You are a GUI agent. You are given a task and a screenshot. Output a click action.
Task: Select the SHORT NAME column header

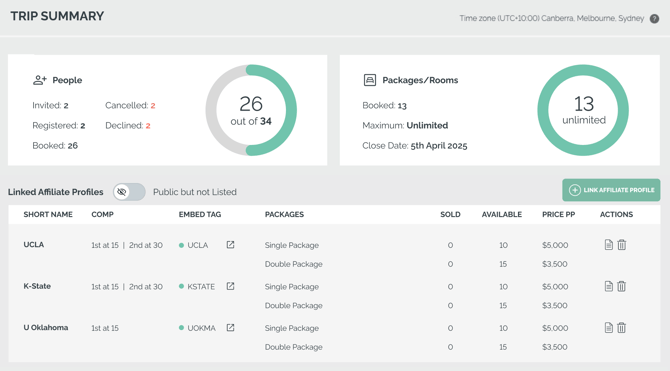click(48, 215)
